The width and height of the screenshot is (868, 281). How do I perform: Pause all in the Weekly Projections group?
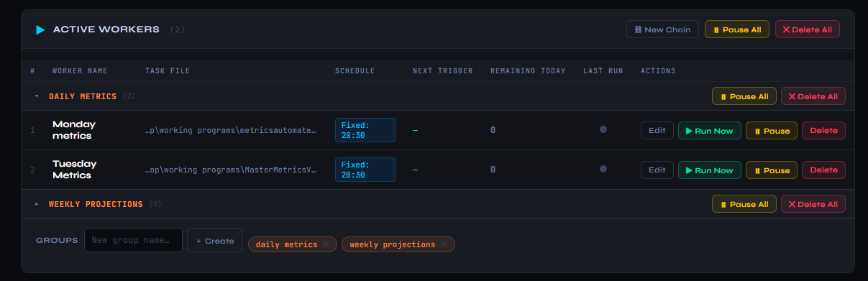(x=744, y=204)
